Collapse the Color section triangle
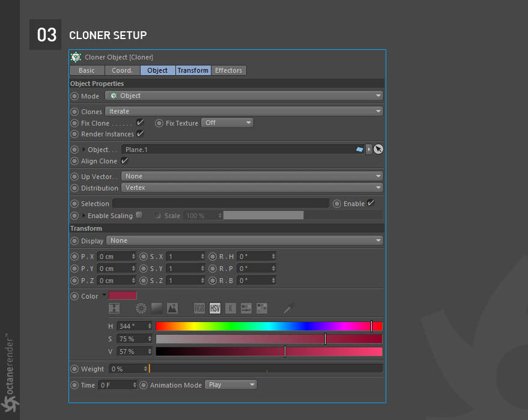This screenshot has height=420, width=528. click(x=104, y=295)
